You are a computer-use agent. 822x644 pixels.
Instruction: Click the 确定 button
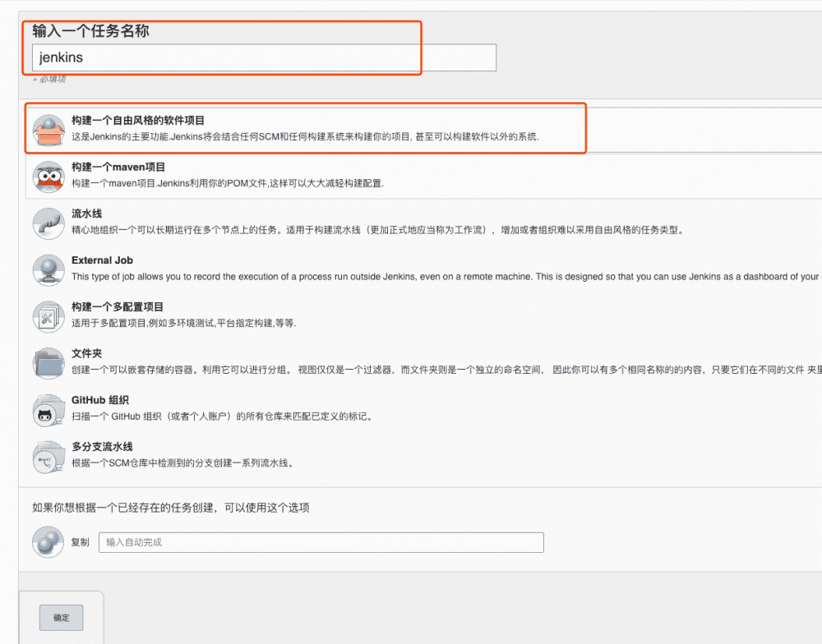coord(61,618)
